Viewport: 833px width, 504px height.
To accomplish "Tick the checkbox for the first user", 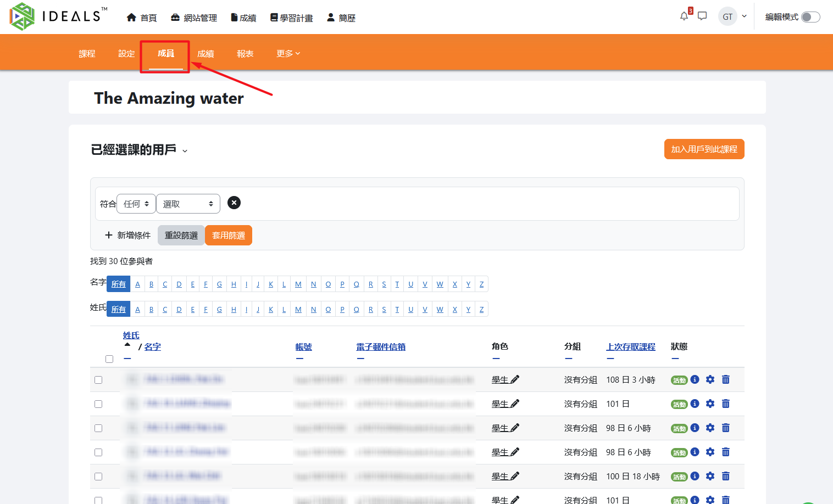I will (98, 380).
